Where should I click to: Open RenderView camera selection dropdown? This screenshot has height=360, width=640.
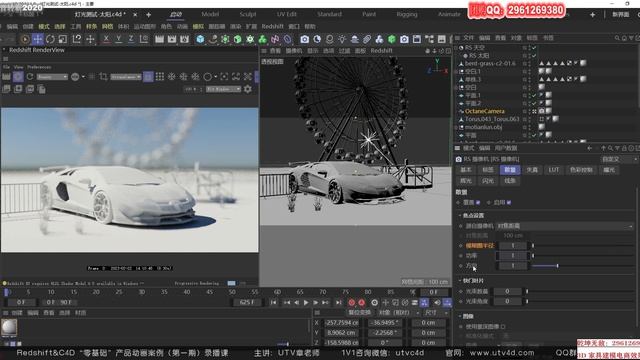126,77
